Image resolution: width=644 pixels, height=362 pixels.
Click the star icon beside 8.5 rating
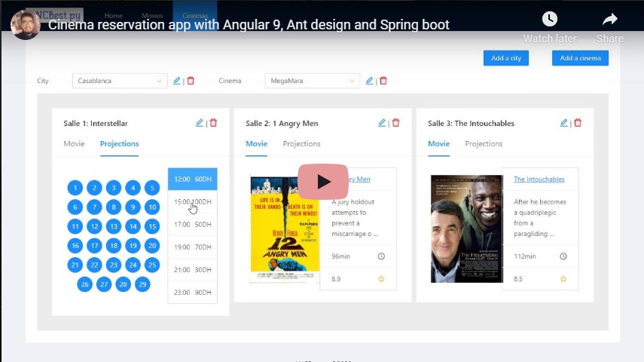pyautogui.click(x=563, y=279)
